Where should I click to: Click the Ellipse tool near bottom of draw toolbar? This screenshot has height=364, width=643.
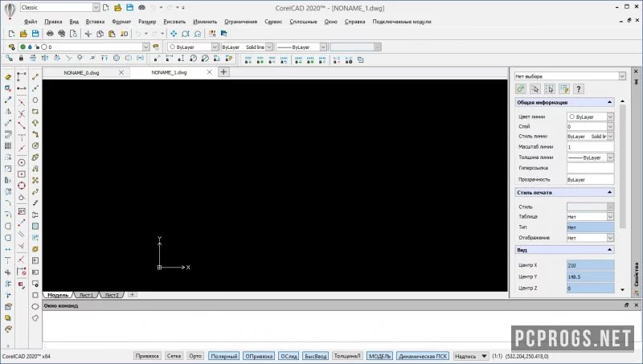click(x=35, y=306)
